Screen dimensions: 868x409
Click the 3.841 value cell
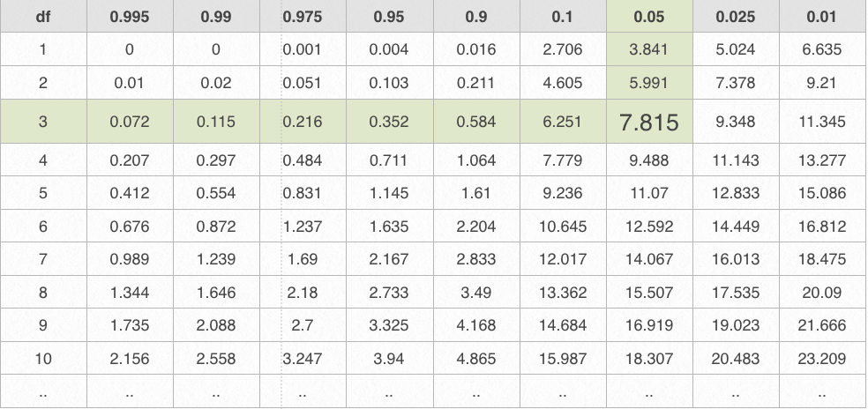pyautogui.click(x=649, y=49)
